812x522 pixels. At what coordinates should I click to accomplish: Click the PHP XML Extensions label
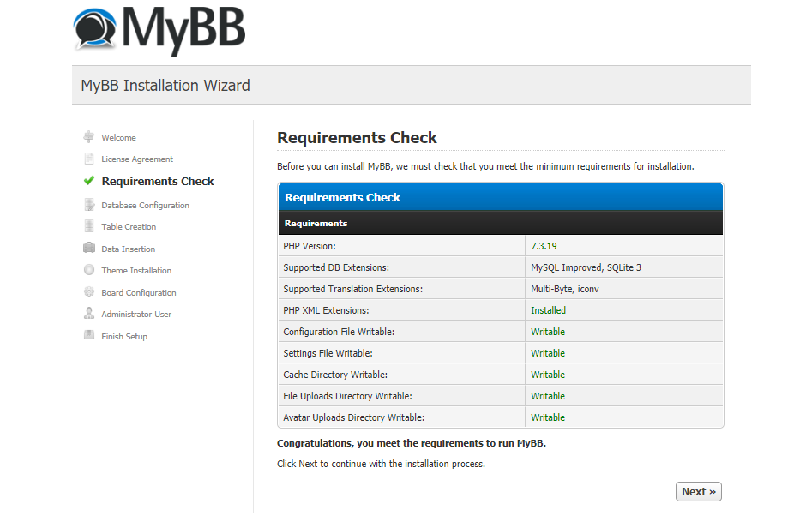pos(326,310)
